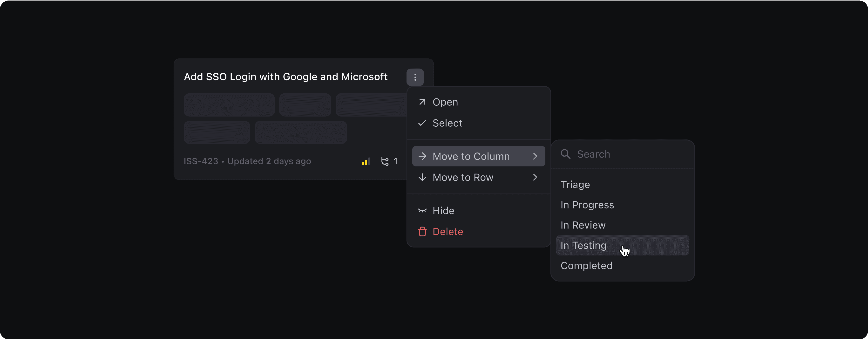This screenshot has height=339, width=868.
Task: Click the Open arrow icon
Action: pyautogui.click(x=422, y=102)
